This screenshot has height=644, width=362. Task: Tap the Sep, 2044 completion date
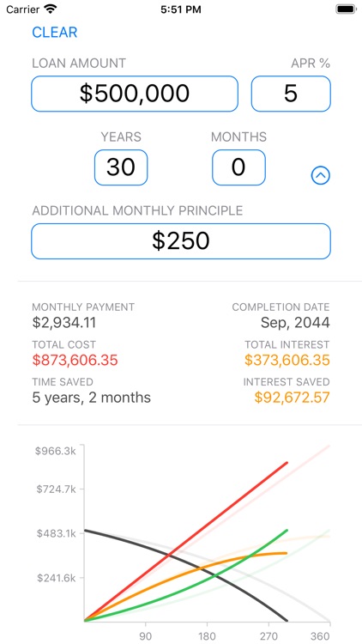click(295, 323)
